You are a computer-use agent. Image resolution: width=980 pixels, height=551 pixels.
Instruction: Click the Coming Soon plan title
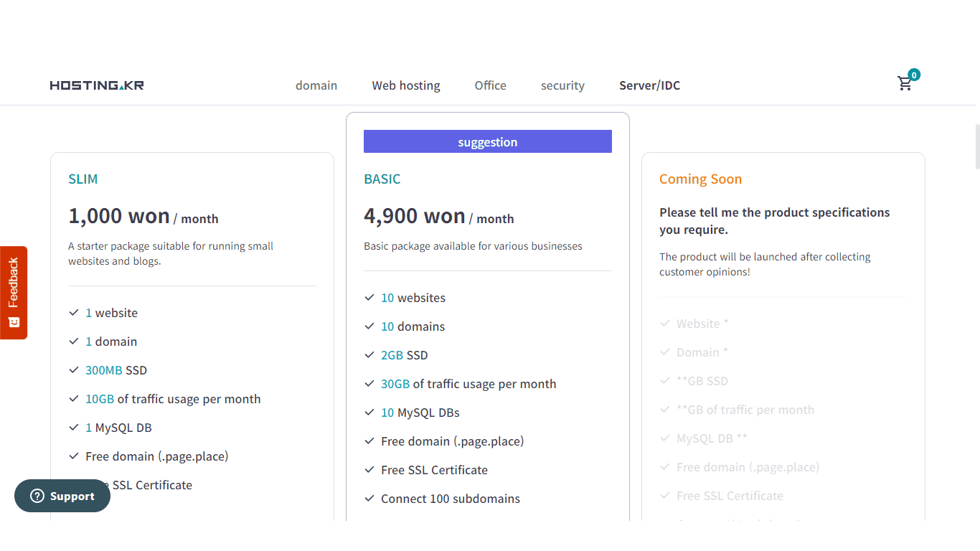701,179
